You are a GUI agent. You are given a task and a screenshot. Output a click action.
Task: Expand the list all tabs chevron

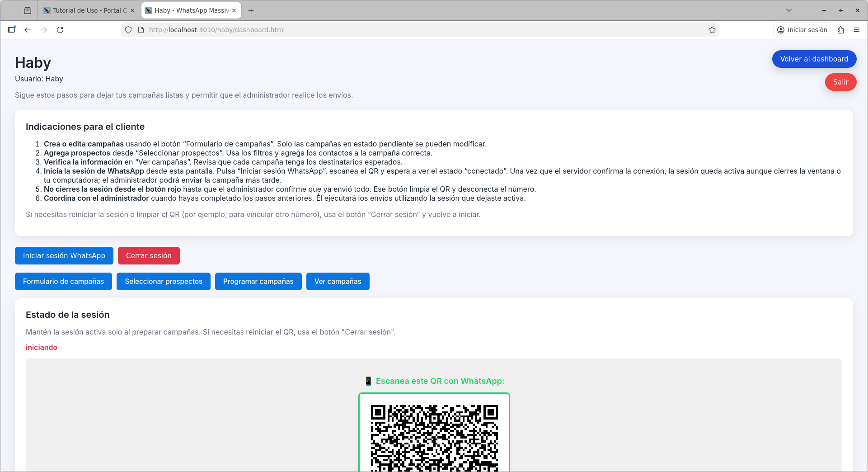point(789,10)
